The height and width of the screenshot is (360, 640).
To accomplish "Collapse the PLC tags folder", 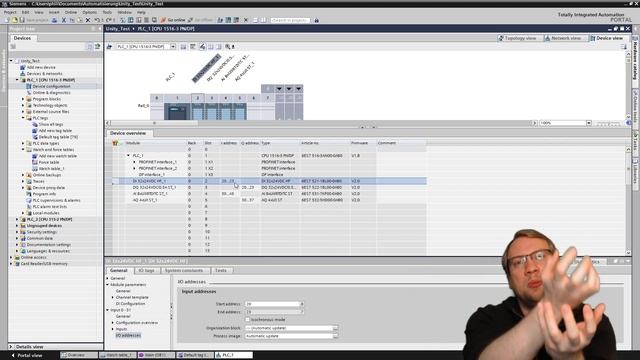I will pos(23,118).
